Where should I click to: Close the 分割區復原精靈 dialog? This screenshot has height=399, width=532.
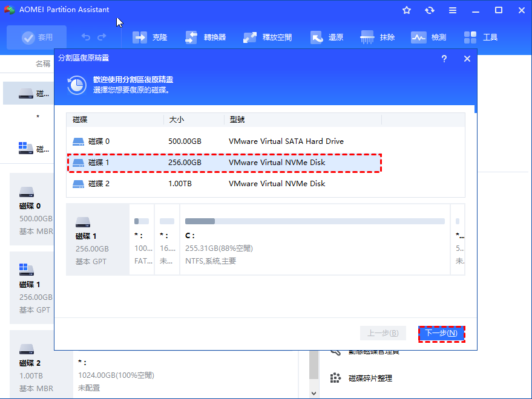tap(467, 59)
